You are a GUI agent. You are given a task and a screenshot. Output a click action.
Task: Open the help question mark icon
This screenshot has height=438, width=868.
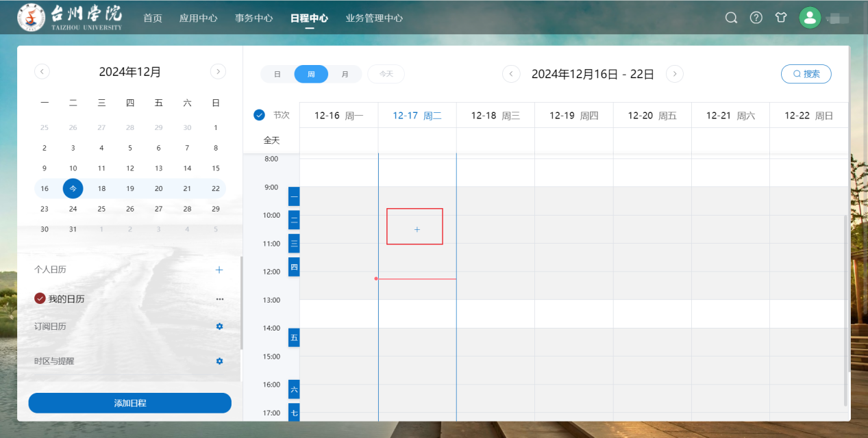(756, 18)
